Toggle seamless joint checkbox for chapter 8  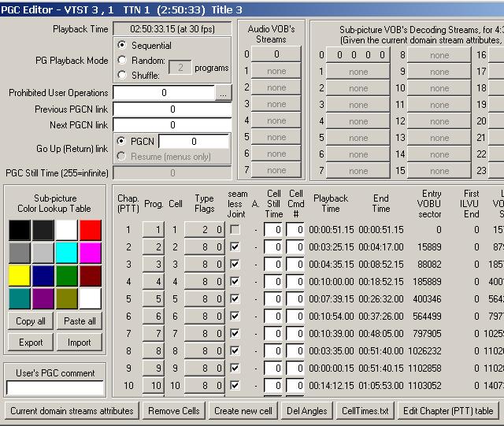click(235, 350)
